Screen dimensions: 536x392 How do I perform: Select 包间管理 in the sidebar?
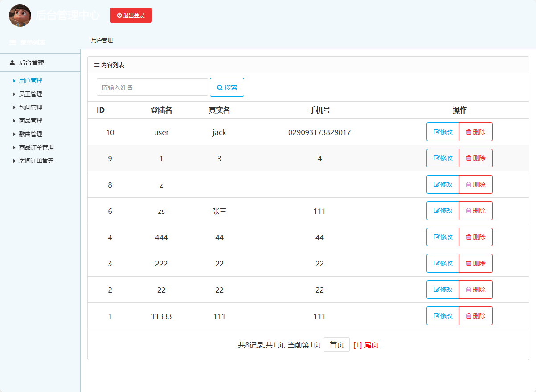click(x=30, y=107)
